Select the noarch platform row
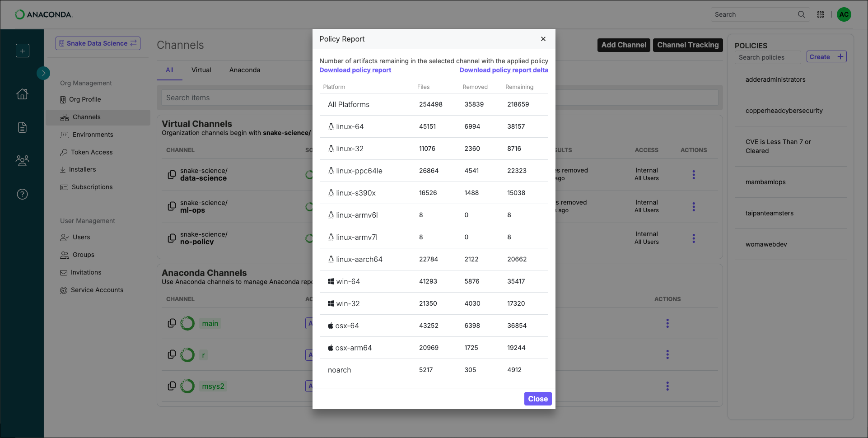This screenshot has width=868, height=438. tap(434, 370)
